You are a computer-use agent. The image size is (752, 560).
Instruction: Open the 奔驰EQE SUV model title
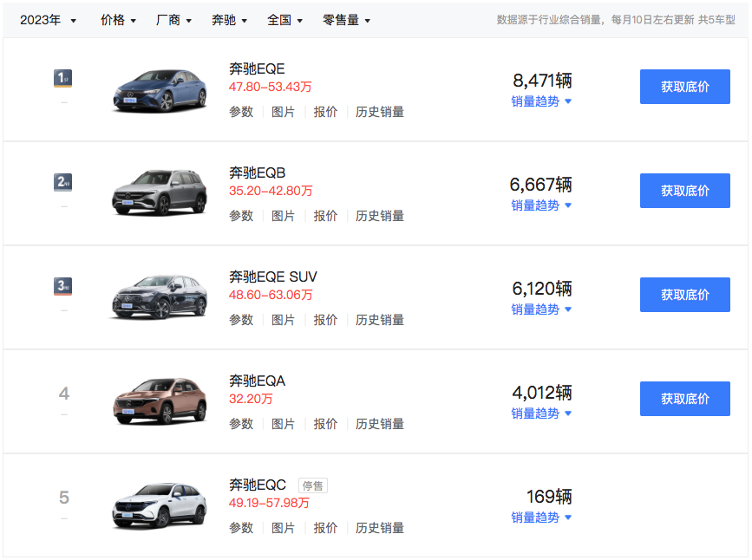point(273,277)
